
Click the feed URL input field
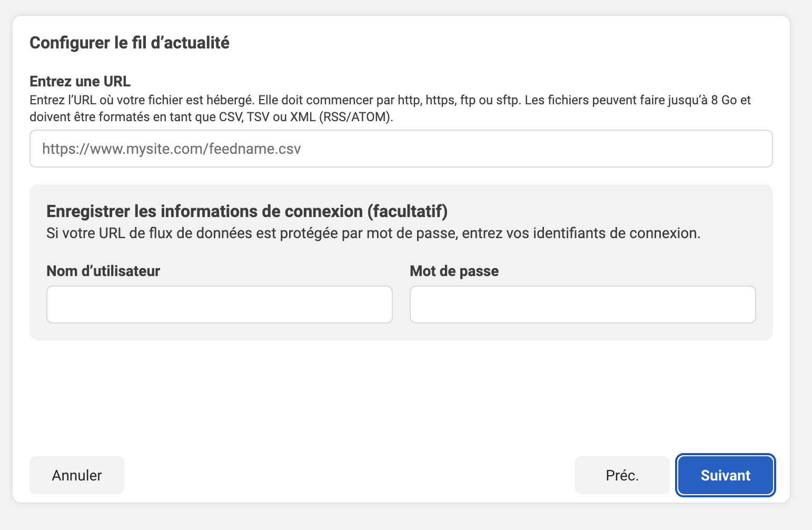(400, 149)
